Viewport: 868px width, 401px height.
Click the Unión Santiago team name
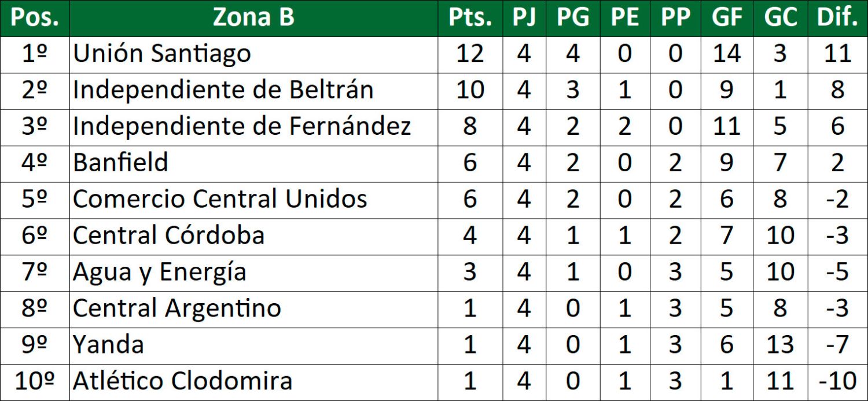pos(162,54)
